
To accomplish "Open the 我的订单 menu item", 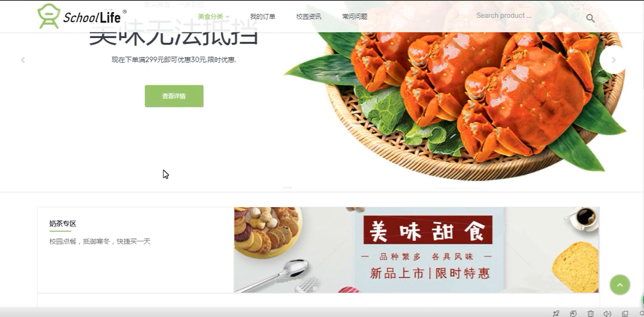I will (262, 16).
